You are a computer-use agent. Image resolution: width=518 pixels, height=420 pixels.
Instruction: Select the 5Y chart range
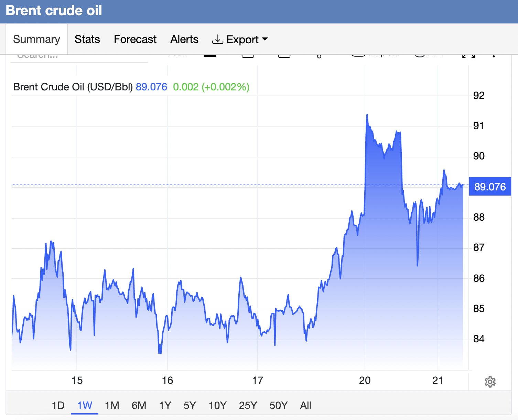(x=190, y=406)
